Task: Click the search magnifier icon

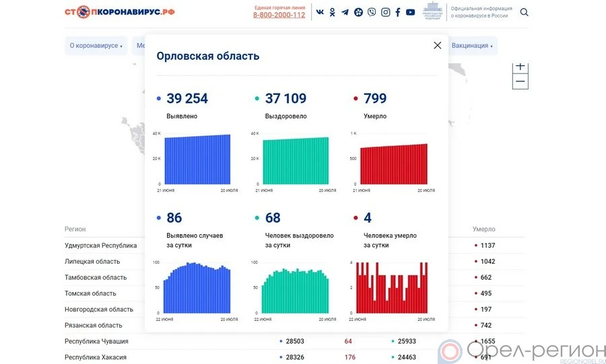Action: (525, 12)
